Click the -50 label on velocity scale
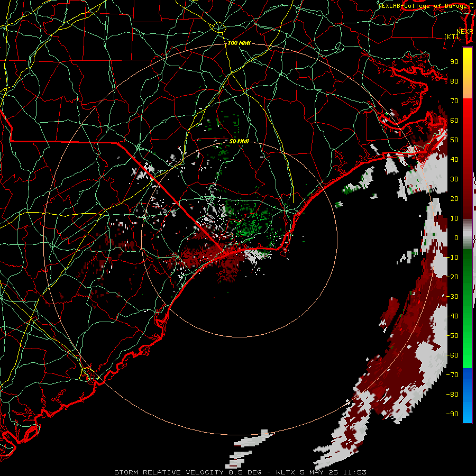 (x=452, y=336)
